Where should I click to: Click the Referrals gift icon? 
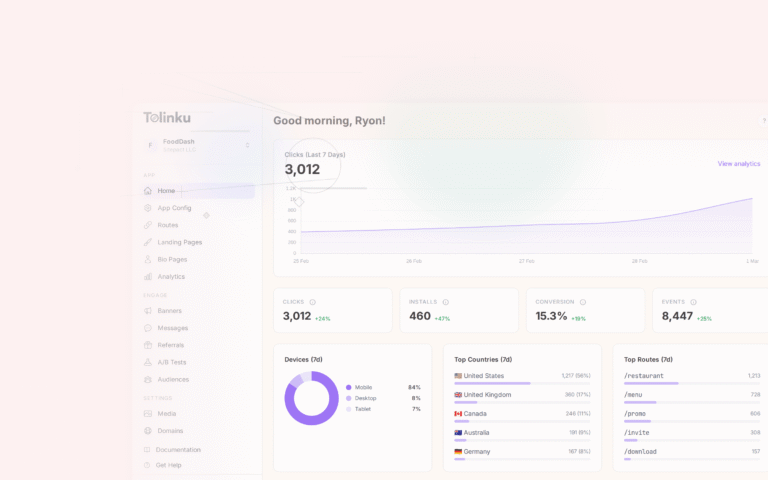tap(148, 345)
